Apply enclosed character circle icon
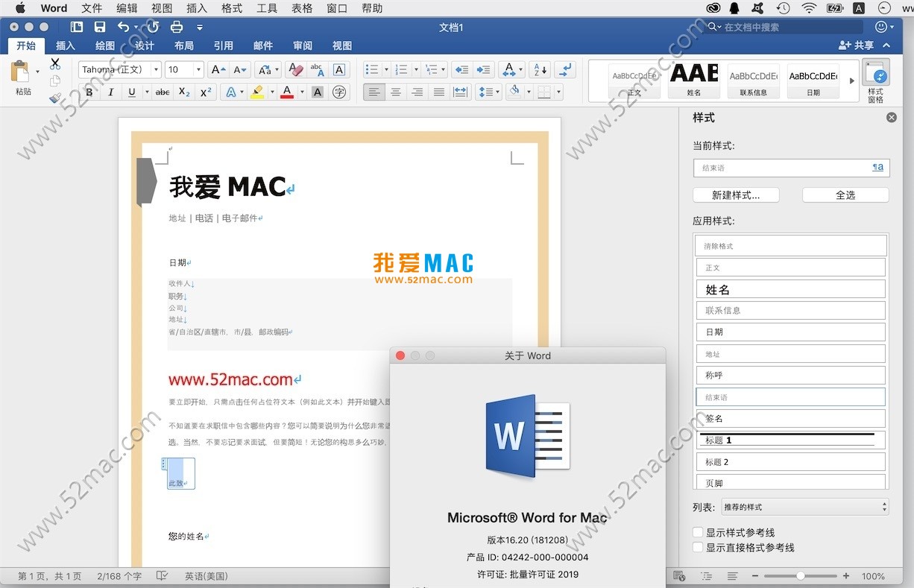The height and width of the screenshot is (588, 914). click(x=339, y=92)
